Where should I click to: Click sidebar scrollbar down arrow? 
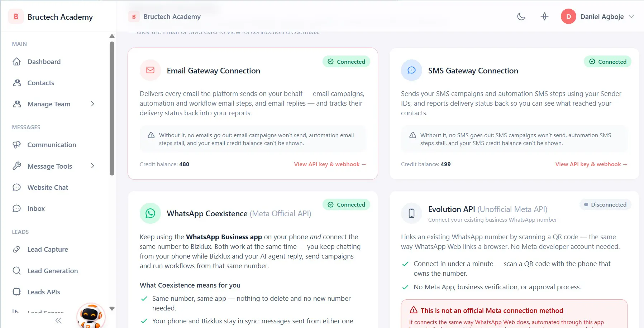112,308
